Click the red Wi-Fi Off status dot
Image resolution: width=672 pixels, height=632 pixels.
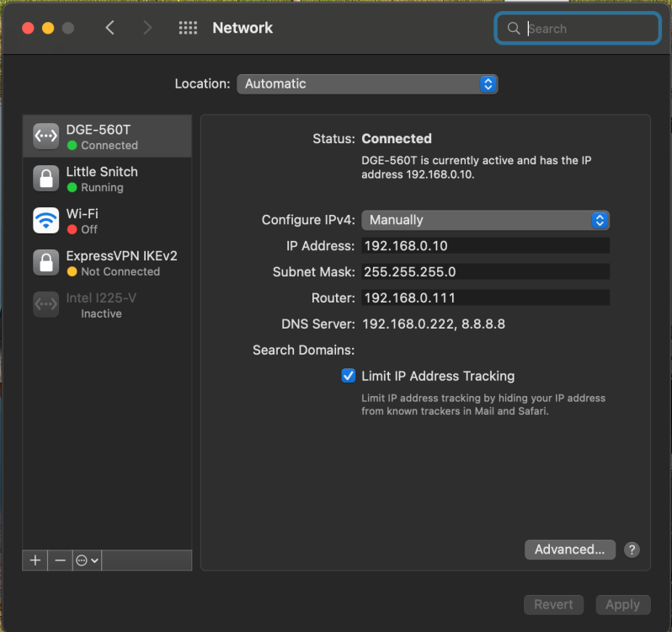coord(72,229)
